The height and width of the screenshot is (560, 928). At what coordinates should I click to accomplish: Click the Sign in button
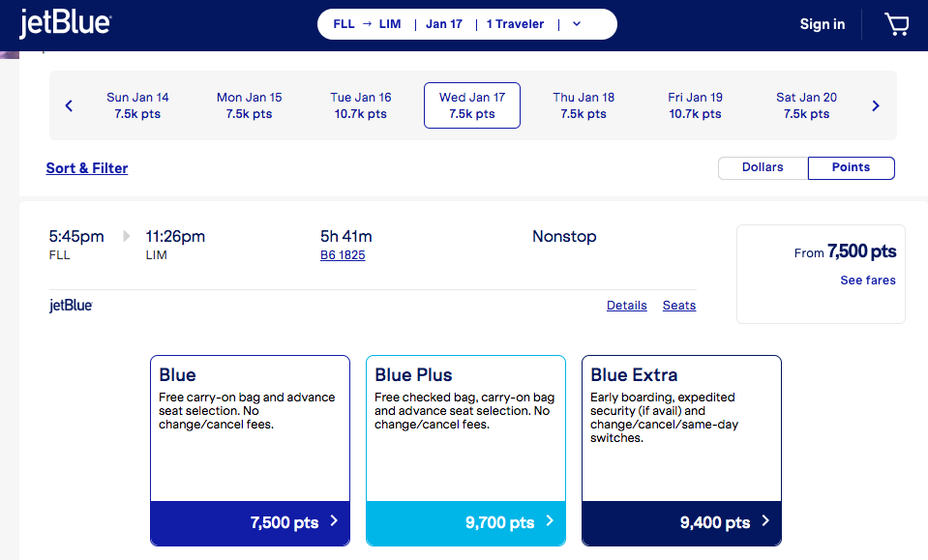pos(822,24)
